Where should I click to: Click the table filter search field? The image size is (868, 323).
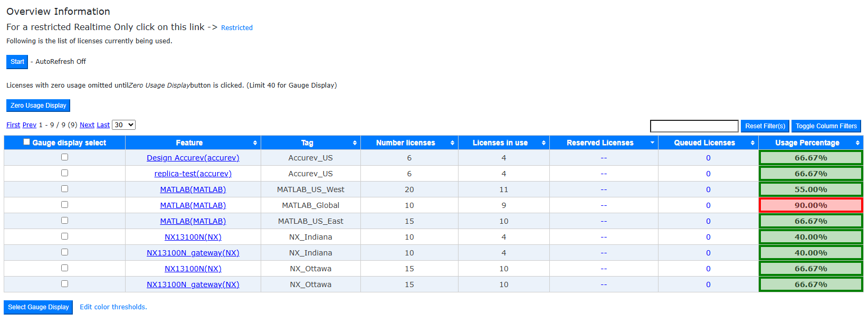click(x=694, y=126)
